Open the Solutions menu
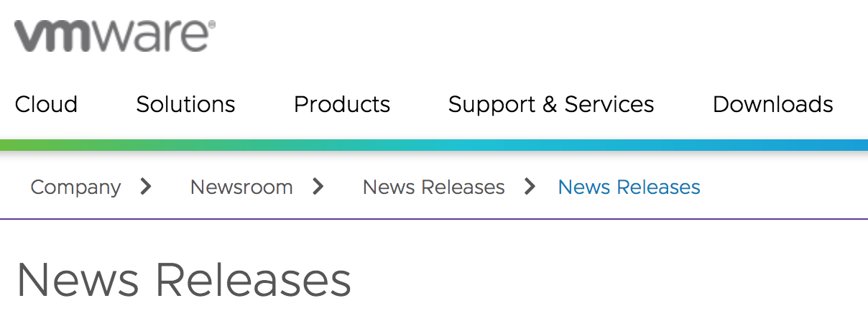This screenshot has height=316, width=868. tap(185, 105)
